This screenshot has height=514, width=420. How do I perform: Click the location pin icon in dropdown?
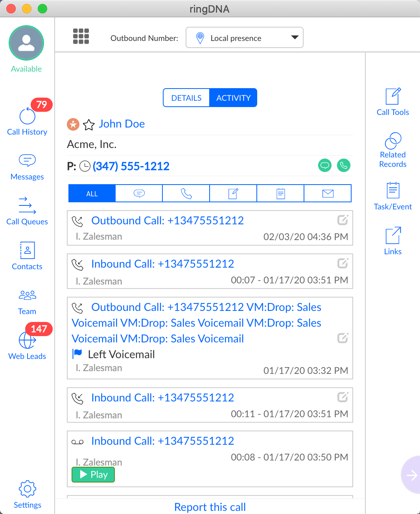pyautogui.click(x=200, y=38)
